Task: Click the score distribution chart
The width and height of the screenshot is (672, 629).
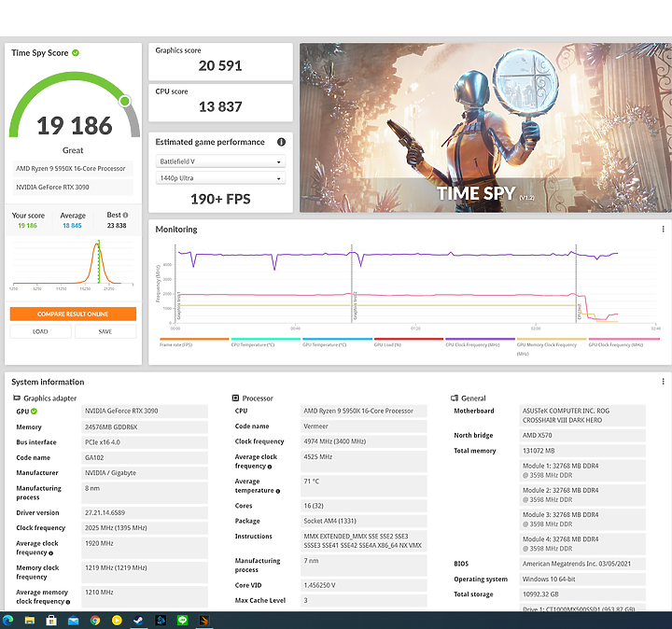Action: pos(73,264)
